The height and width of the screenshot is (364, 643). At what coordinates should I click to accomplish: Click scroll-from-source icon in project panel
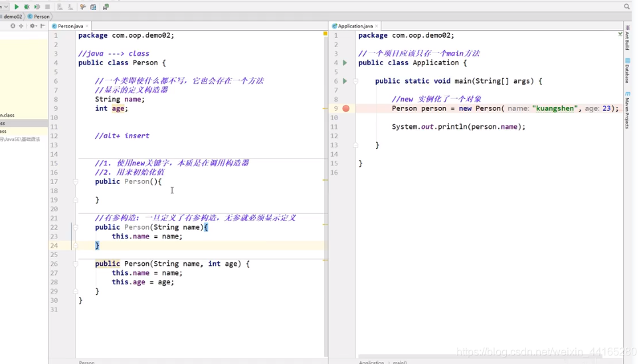[x=13, y=26]
